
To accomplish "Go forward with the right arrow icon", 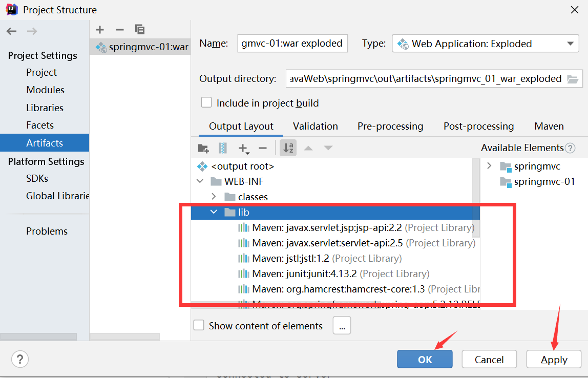I will coord(32,31).
